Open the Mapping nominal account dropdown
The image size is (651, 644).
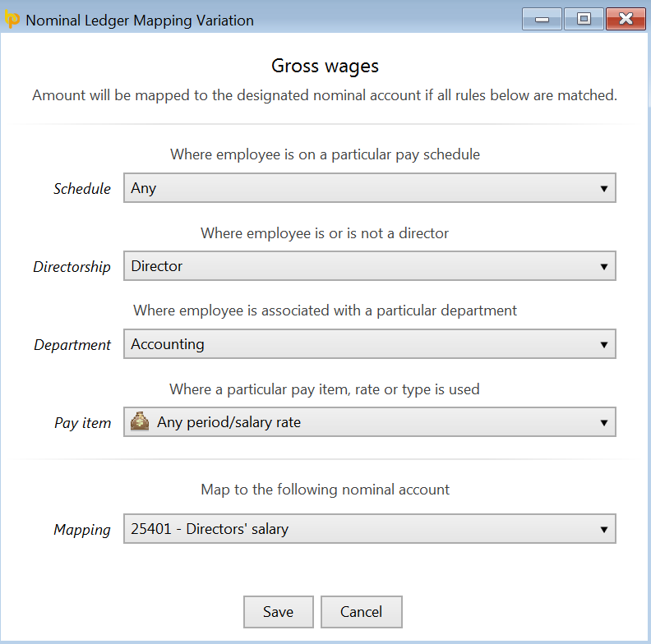[x=370, y=529]
